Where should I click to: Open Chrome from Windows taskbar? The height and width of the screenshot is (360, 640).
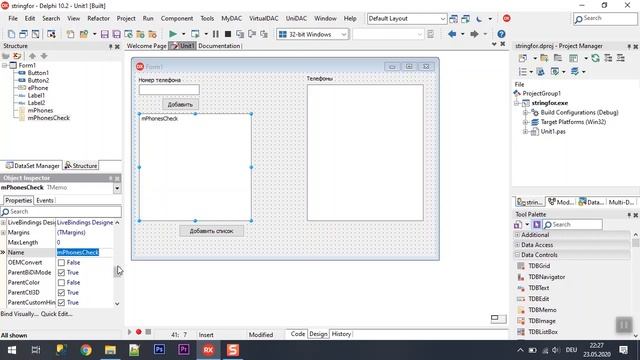point(86,350)
